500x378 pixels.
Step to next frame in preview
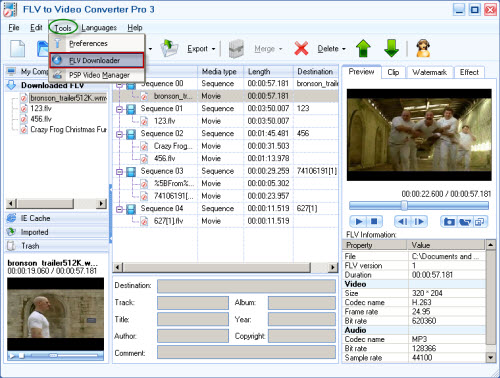point(419,221)
